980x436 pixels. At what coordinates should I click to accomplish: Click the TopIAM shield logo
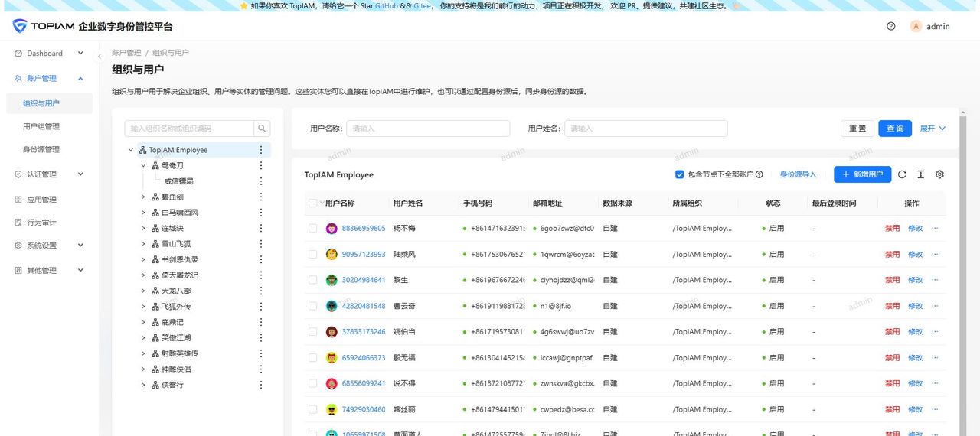[19, 26]
